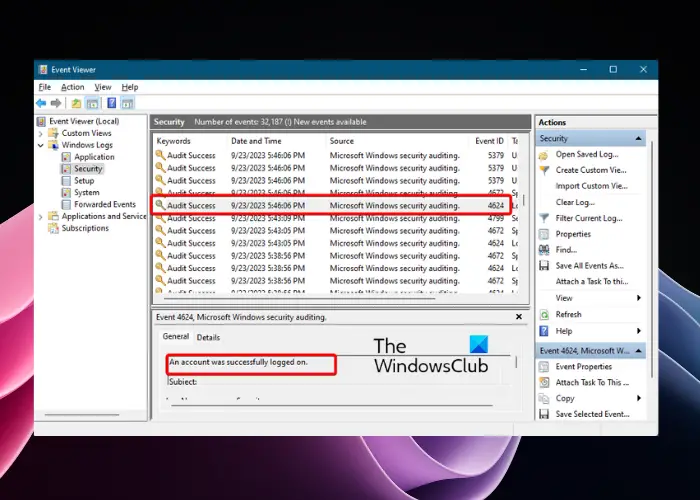Select the 4624 event at 5:38:56 PM

tap(336, 268)
